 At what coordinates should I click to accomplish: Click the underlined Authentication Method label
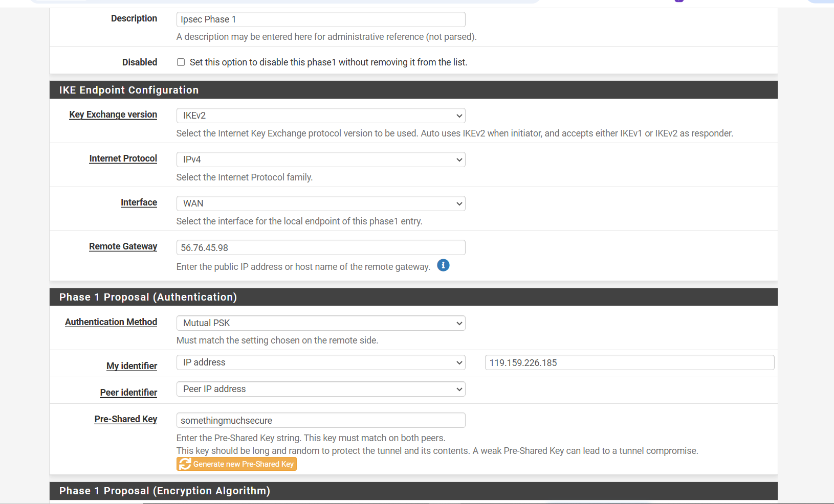[111, 322]
